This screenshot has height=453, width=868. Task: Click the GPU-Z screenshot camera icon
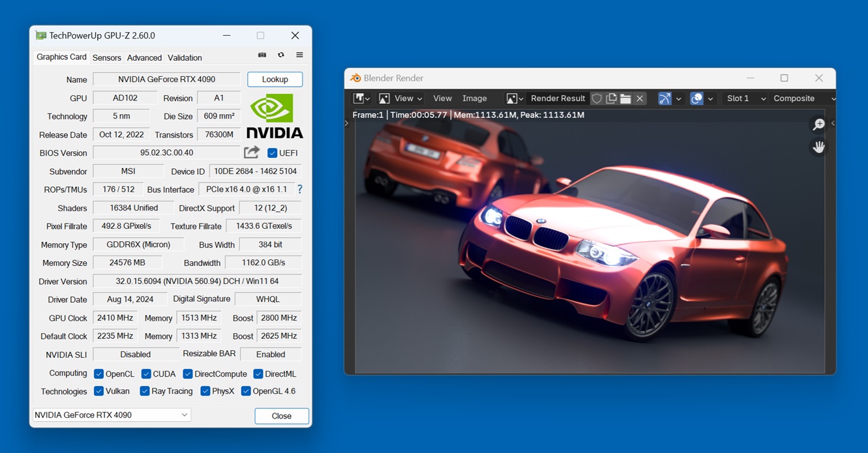[262, 55]
